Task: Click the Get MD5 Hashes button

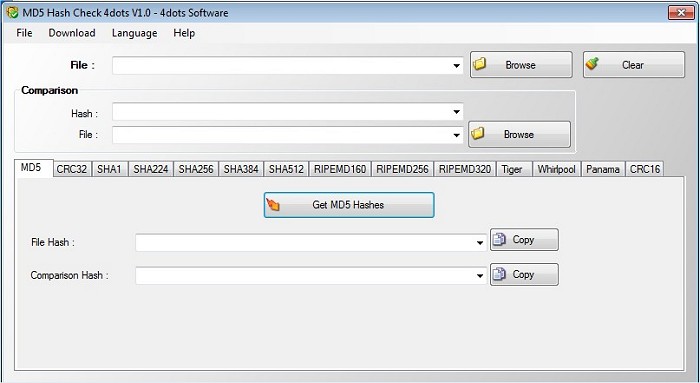Action: click(349, 205)
